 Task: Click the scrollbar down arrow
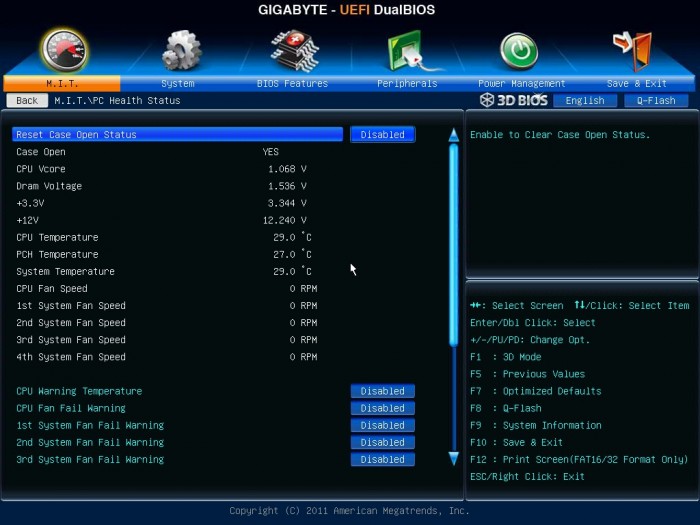coord(454,458)
